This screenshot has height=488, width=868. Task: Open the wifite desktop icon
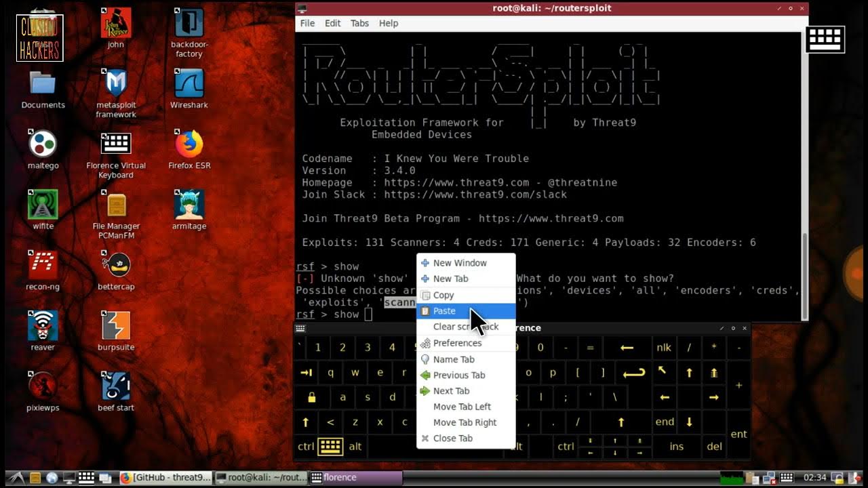(43, 210)
